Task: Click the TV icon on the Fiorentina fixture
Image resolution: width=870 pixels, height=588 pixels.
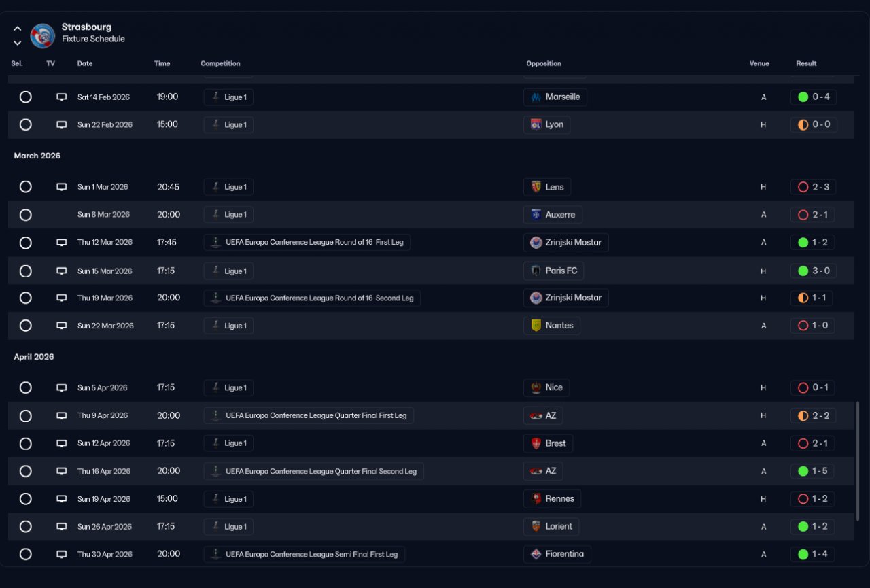Action: click(62, 555)
